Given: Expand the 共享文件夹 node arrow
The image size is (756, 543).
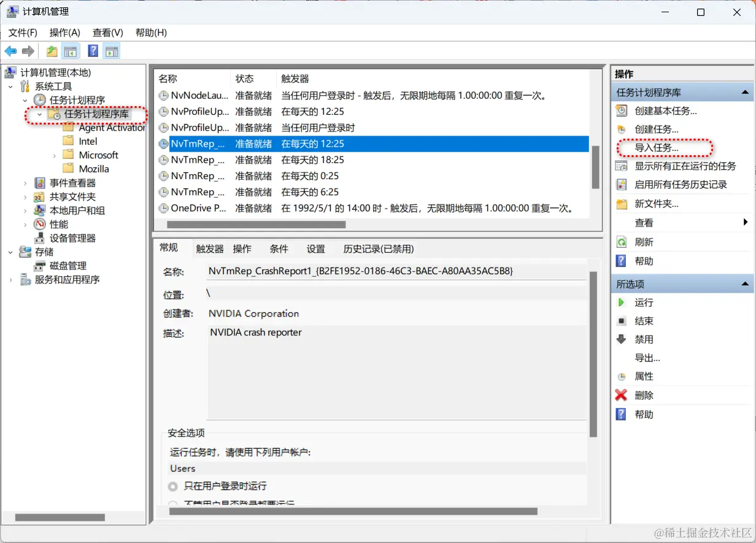Looking at the screenshot, I should (x=25, y=197).
